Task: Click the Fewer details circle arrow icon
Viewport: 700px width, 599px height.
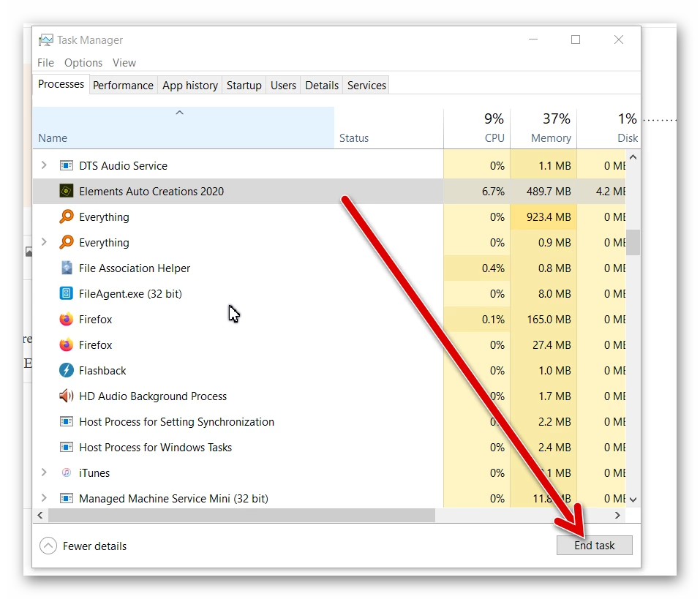Action: 48,546
